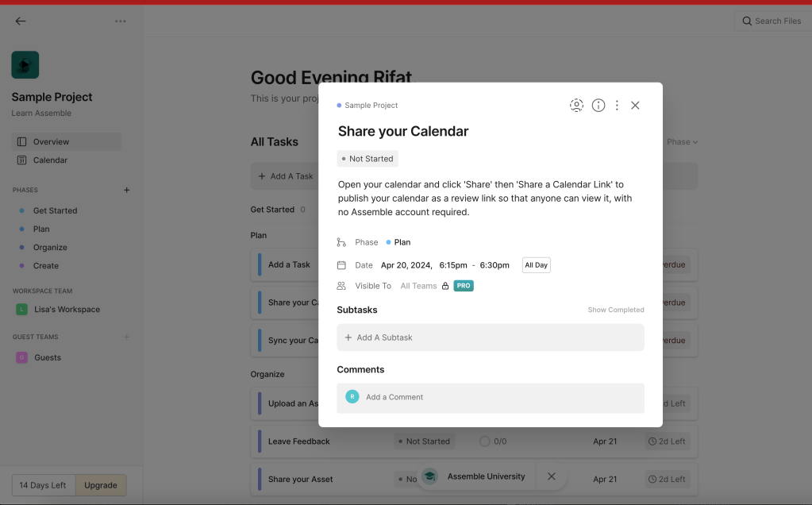Open Assemble University help widget
This screenshot has width=812, height=505.
coord(476,476)
